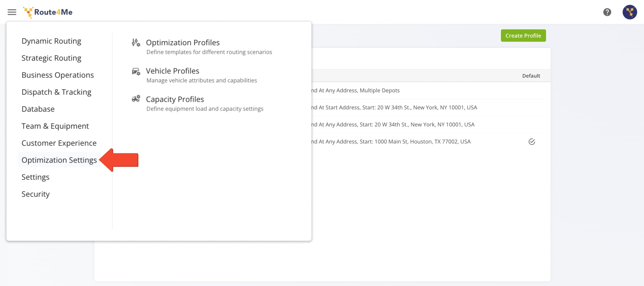Click the Capacity Profiles icon
Screen dimensions: 644x286
pos(136,99)
